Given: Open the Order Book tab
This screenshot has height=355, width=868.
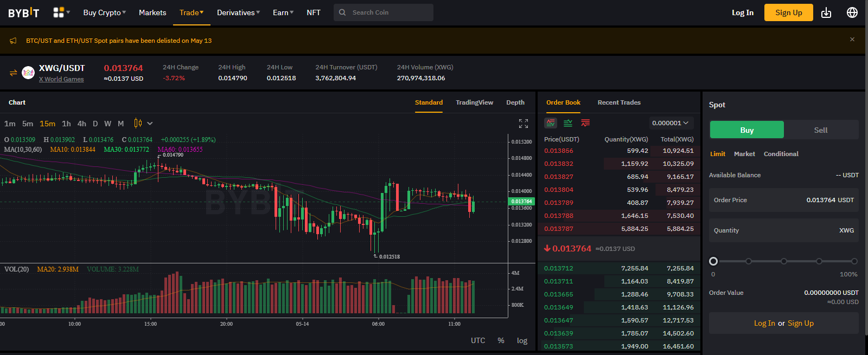Looking at the screenshot, I should (x=563, y=102).
